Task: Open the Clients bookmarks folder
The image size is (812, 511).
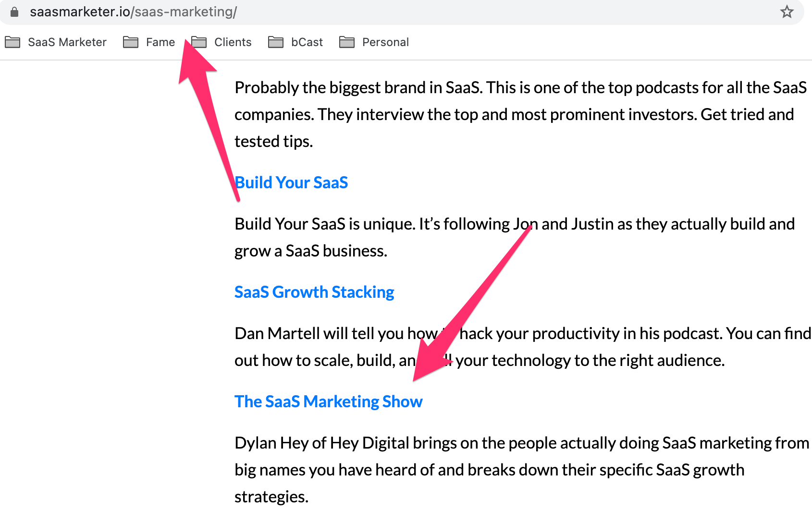Action: pyautogui.click(x=221, y=42)
